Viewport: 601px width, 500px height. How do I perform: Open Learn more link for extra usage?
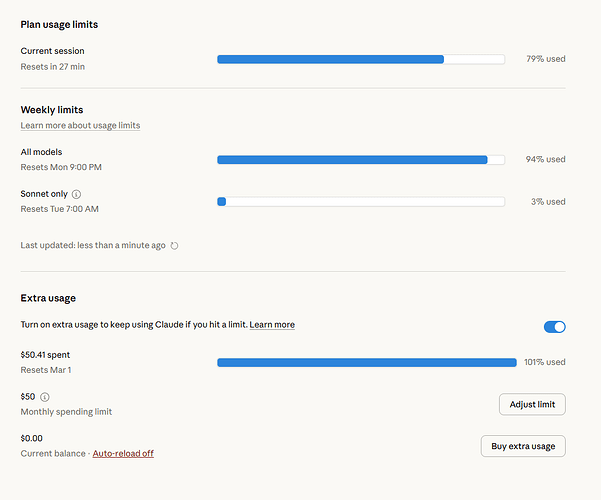click(x=272, y=324)
